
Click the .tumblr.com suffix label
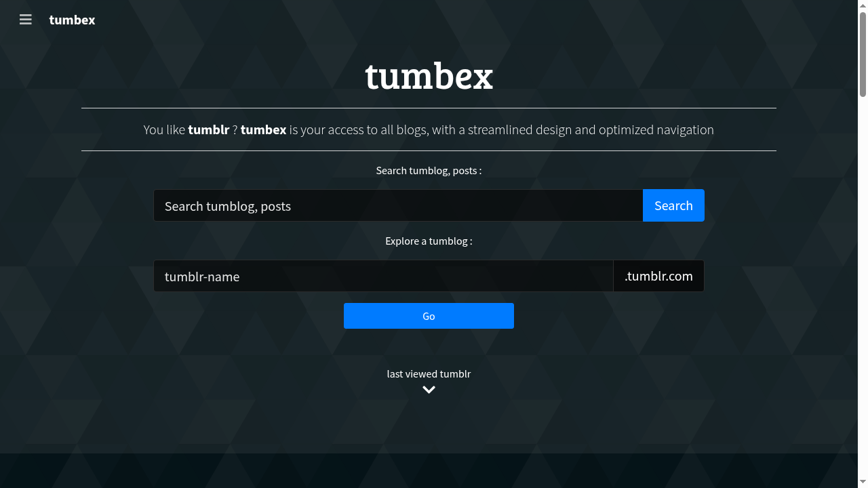click(x=658, y=276)
